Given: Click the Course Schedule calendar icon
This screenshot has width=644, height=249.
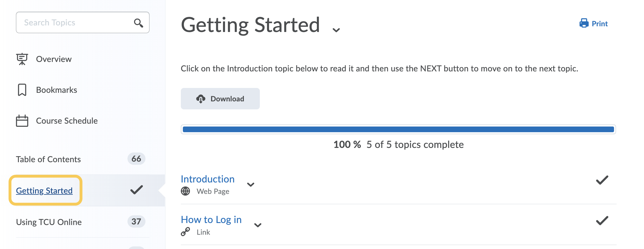Looking at the screenshot, I should (22, 121).
